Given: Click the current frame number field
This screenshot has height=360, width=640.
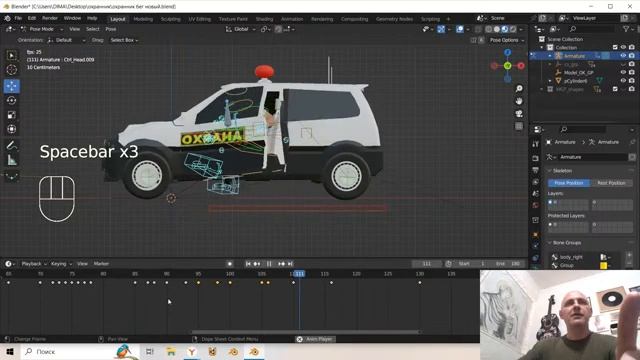Looking at the screenshot, I should coord(427,264).
